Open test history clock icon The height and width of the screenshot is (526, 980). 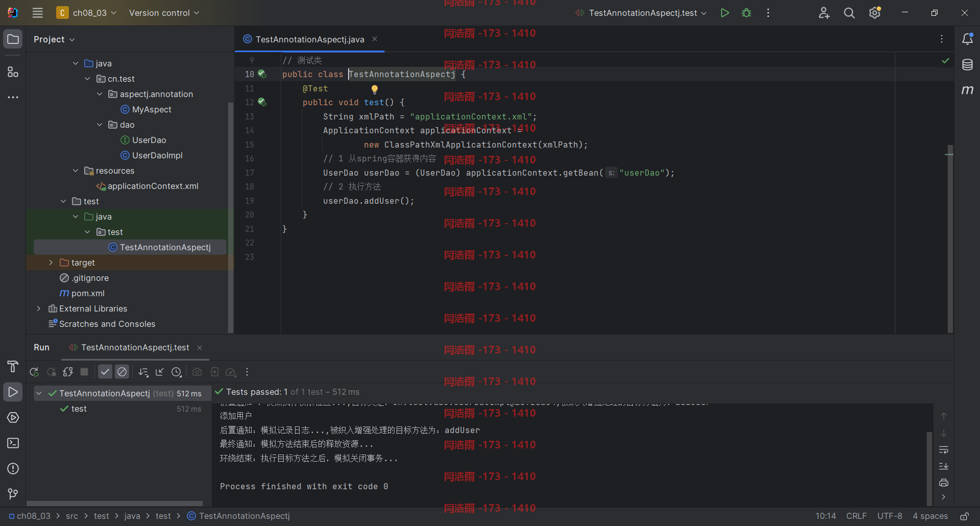click(177, 372)
